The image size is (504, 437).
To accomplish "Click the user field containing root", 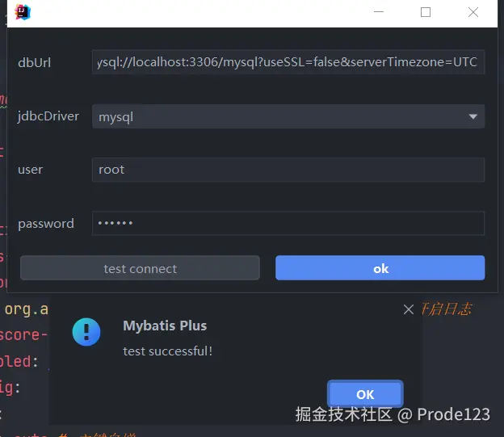I will [x=288, y=170].
